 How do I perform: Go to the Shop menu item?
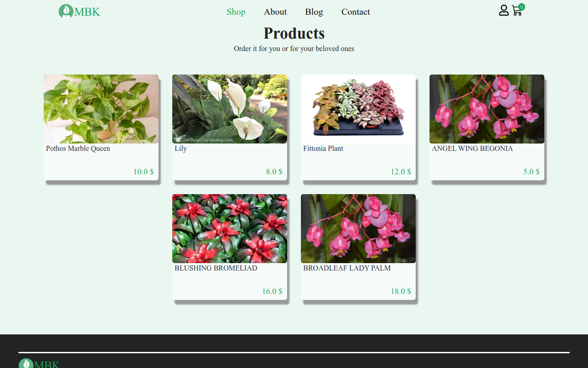tap(236, 12)
